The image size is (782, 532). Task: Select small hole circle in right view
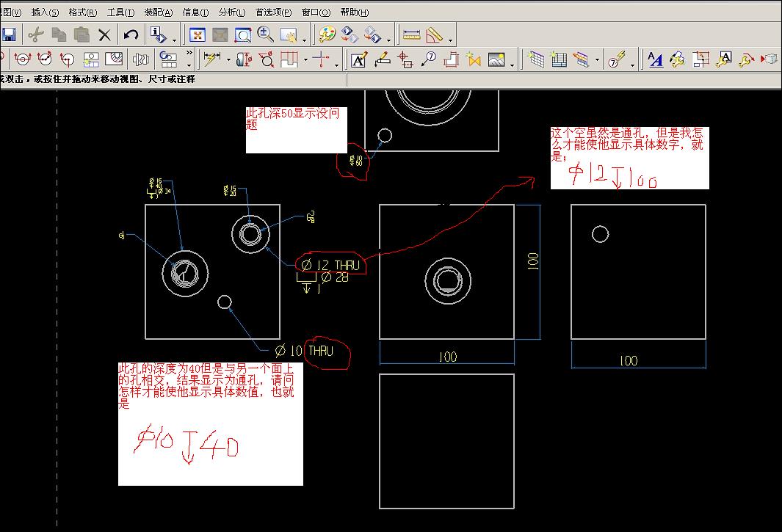(x=600, y=234)
